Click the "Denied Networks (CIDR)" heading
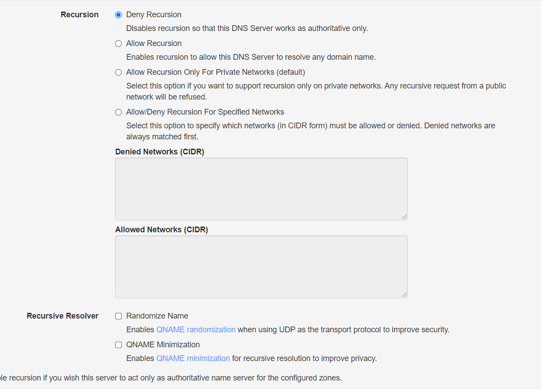The image size is (541, 392). pos(159,152)
